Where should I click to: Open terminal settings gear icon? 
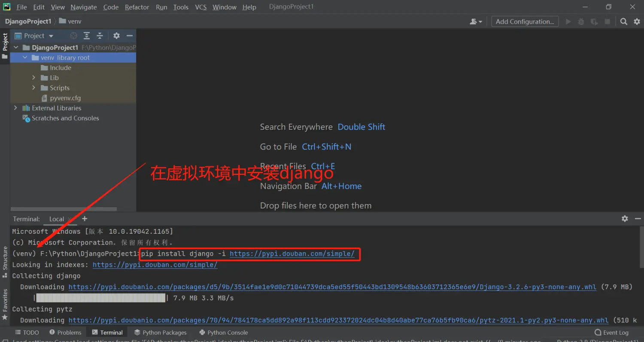625,219
